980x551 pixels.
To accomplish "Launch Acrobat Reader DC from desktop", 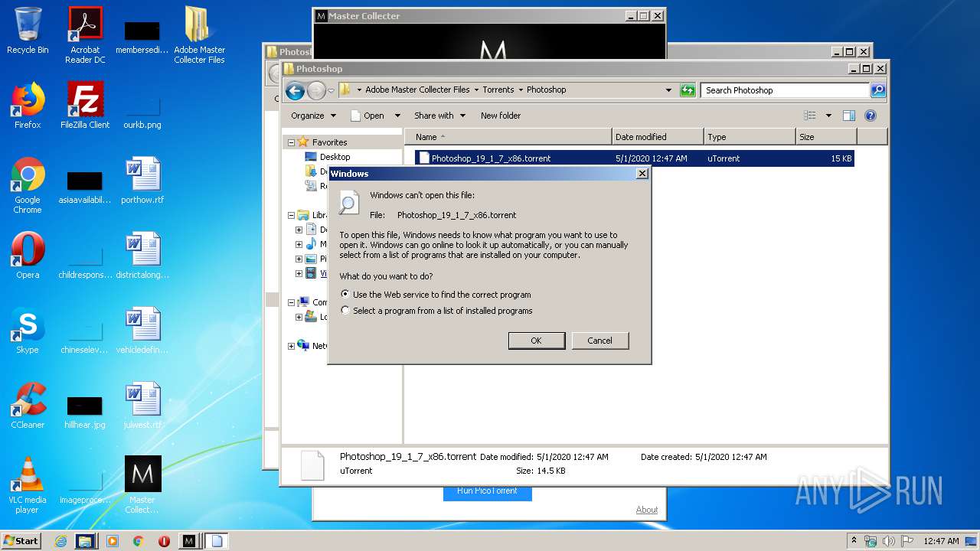I will pyautogui.click(x=85, y=35).
